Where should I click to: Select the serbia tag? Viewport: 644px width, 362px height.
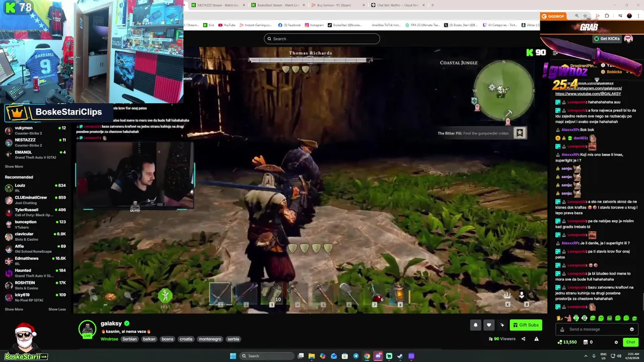(x=233, y=339)
